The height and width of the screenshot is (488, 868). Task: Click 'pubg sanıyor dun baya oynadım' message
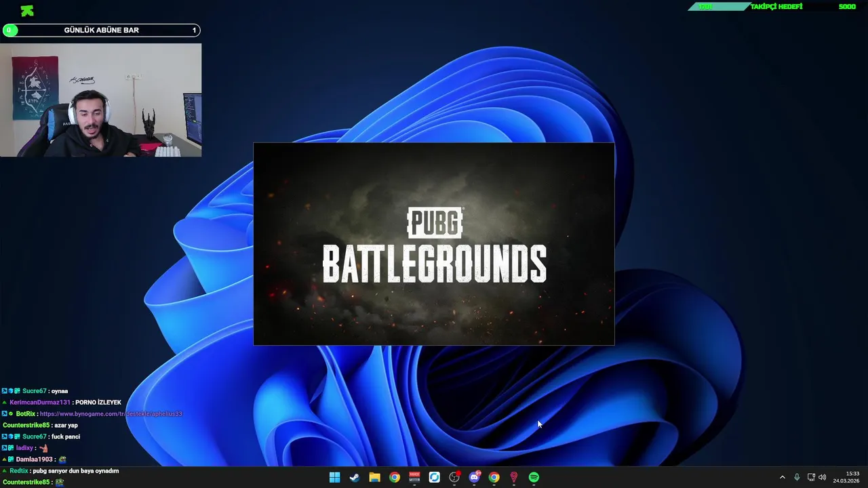coord(76,470)
